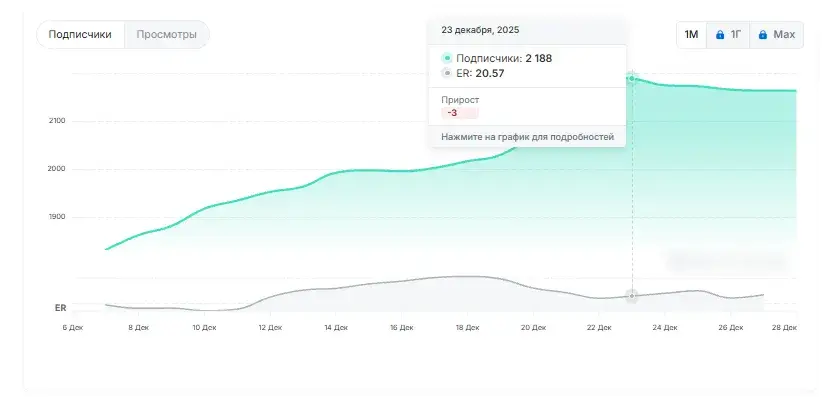This screenshot has width=822, height=397.
Task: Click the 2000 y-axis label
Action: (57, 169)
